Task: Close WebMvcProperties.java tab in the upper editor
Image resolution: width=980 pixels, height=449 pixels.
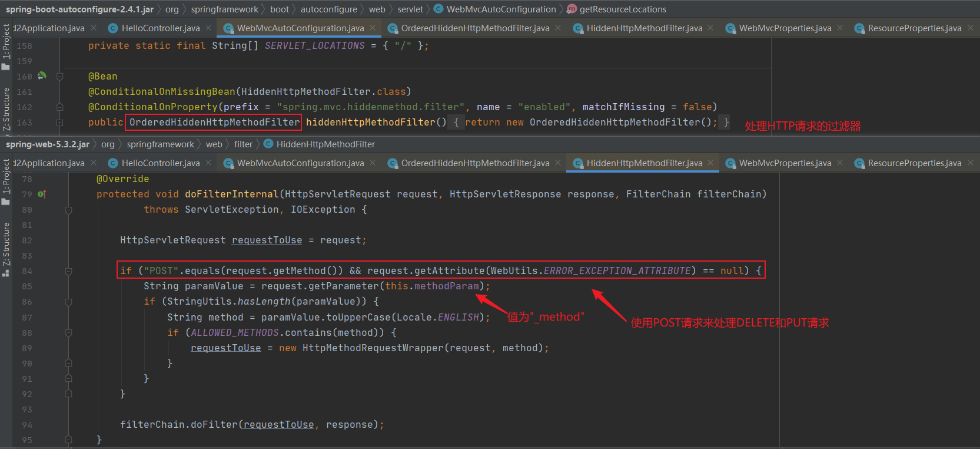Action: pyautogui.click(x=840, y=28)
